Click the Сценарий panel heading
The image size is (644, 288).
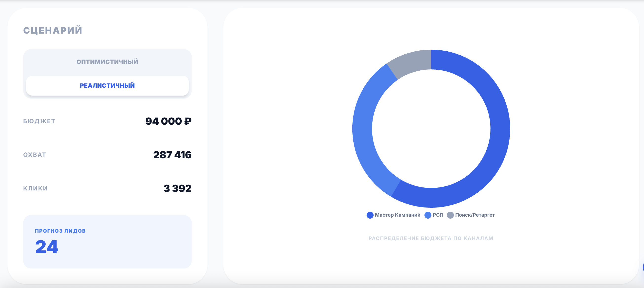click(53, 30)
